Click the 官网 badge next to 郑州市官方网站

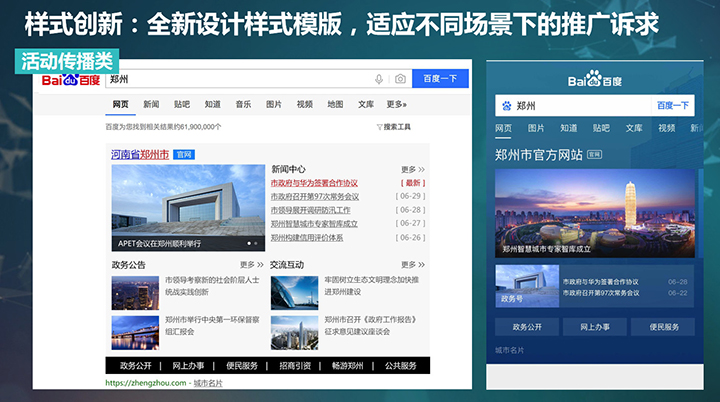(594, 155)
